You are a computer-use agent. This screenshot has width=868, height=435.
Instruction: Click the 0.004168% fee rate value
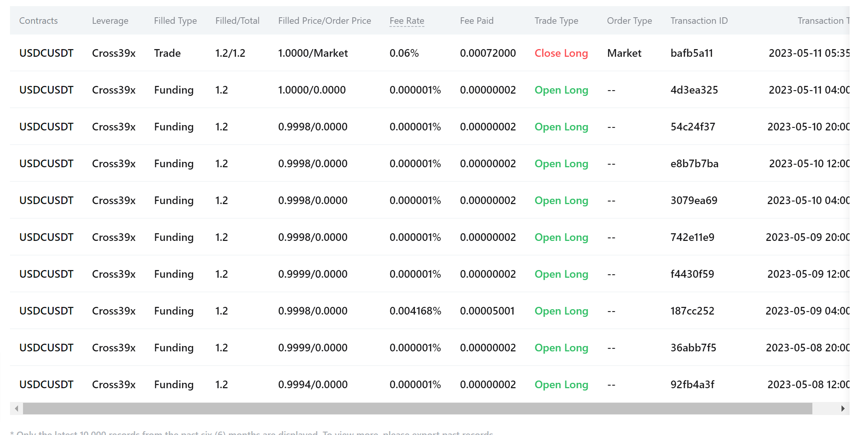pos(415,311)
